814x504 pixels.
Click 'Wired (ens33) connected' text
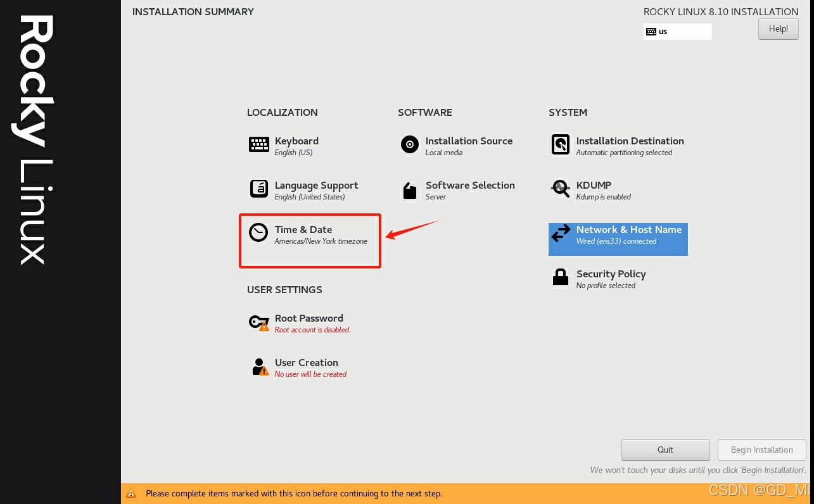616,241
